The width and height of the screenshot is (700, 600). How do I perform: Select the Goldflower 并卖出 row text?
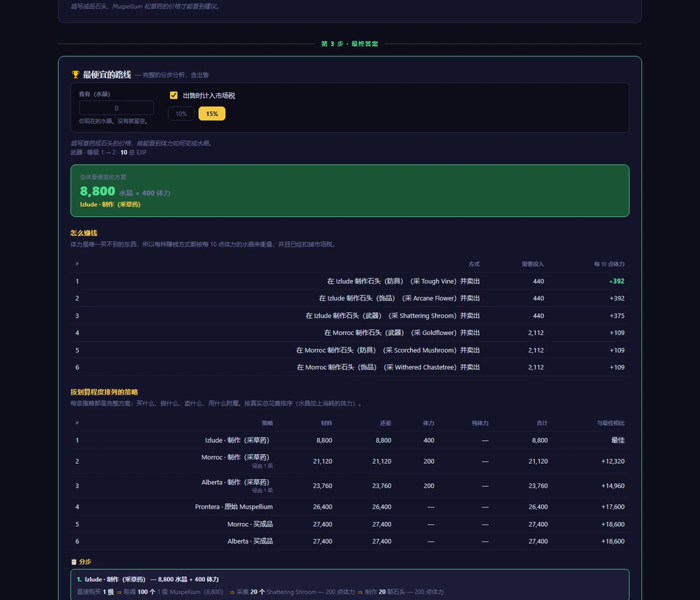pyautogui.click(x=402, y=332)
